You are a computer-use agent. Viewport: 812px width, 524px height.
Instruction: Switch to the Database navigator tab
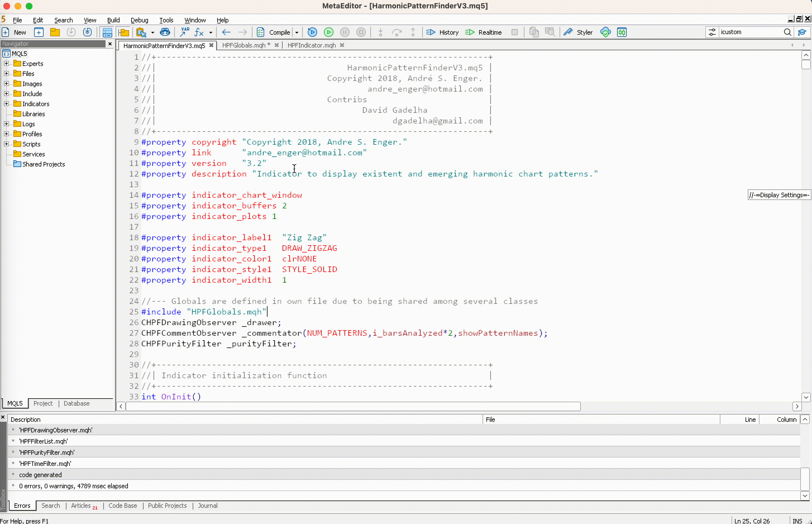77,403
